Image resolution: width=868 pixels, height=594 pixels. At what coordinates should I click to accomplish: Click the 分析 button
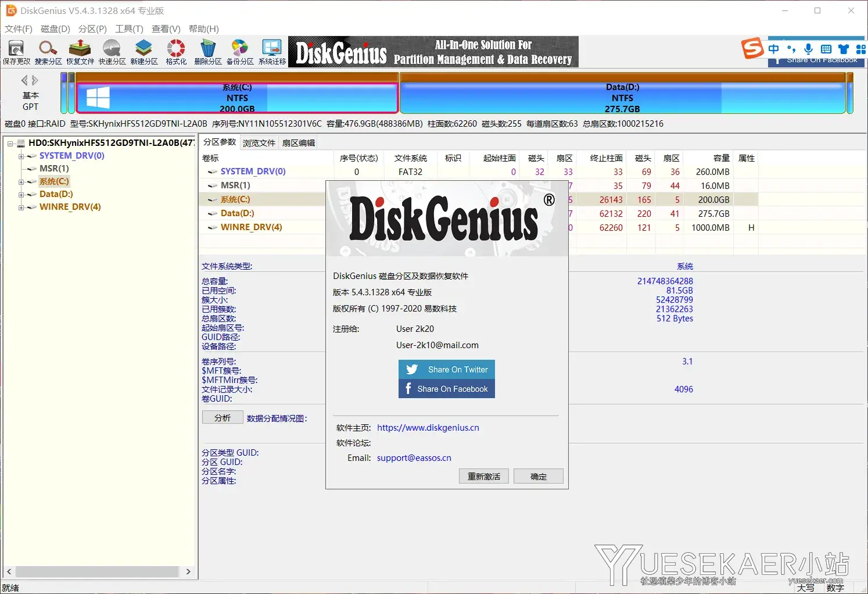pyautogui.click(x=223, y=418)
